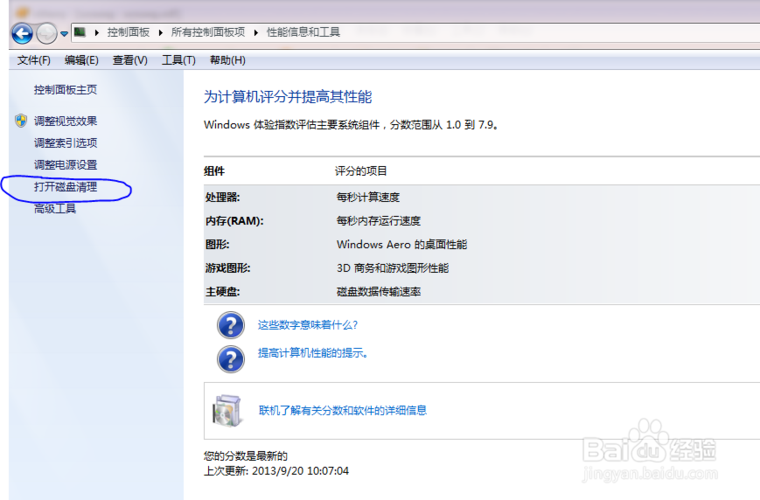
Task: Click the 内存(RAM): row label
Action: tap(235, 221)
